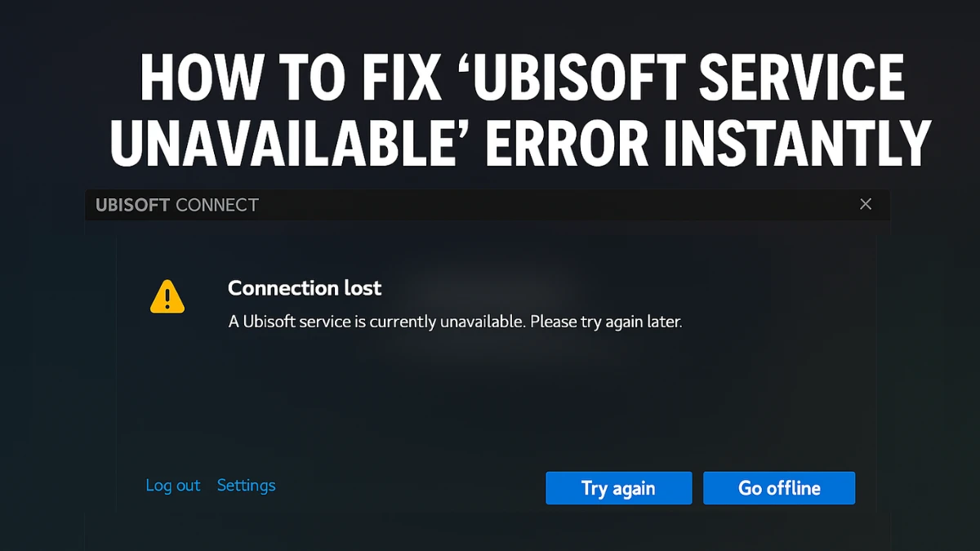Screen dimensions: 980x551
Task: Click the 'Please try again later' sentence
Action: click(606, 322)
